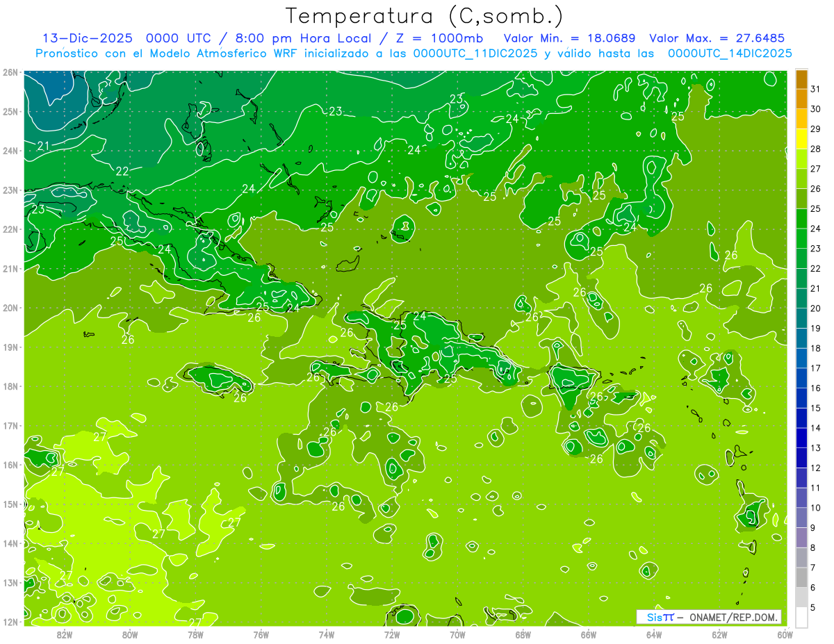Click the "20N" latitude axis label
The width and height of the screenshot is (834, 644).
coord(10,308)
